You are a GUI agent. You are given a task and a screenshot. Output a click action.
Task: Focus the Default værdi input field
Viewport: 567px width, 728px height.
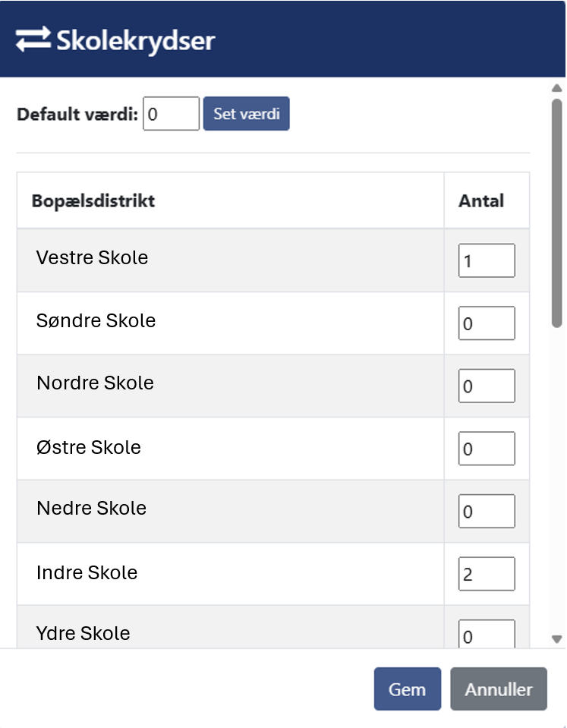[171, 114]
